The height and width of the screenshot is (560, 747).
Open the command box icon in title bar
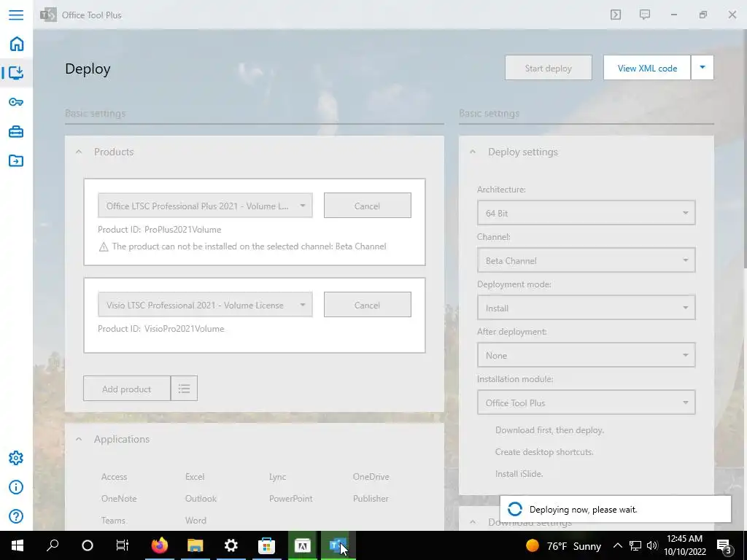616,15
